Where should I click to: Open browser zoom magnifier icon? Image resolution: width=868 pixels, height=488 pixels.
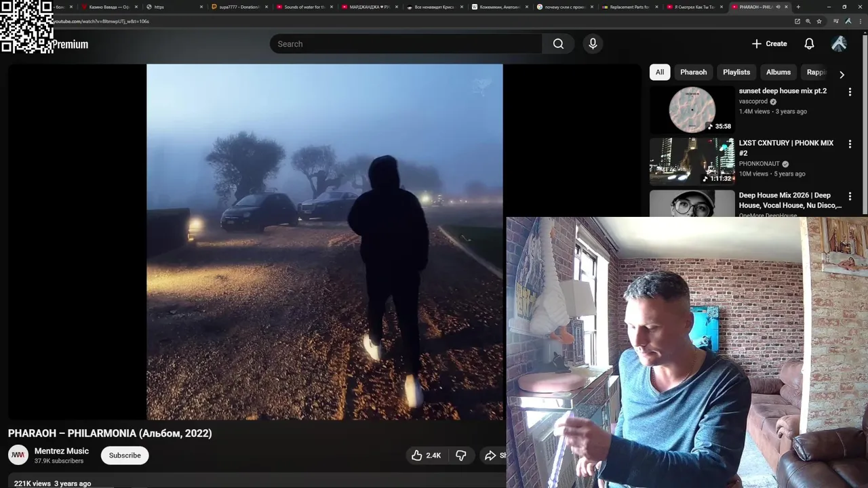[808, 21]
